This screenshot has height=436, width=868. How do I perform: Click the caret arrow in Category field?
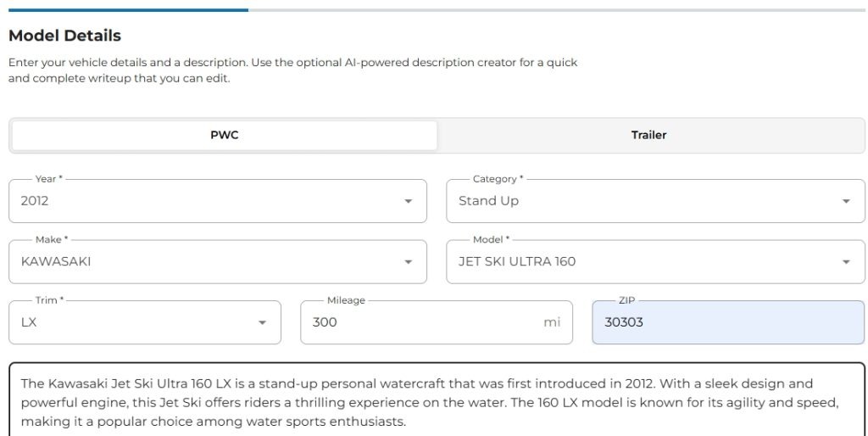pos(846,202)
